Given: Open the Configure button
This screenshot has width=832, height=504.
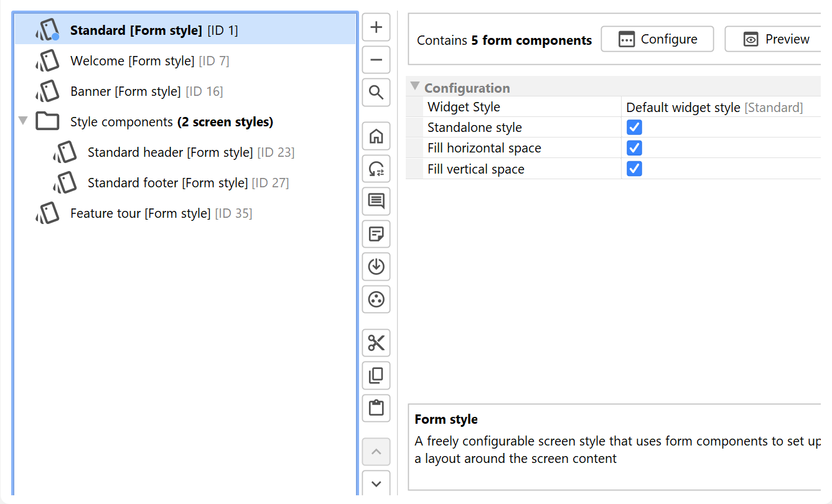Looking at the screenshot, I should (x=657, y=39).
